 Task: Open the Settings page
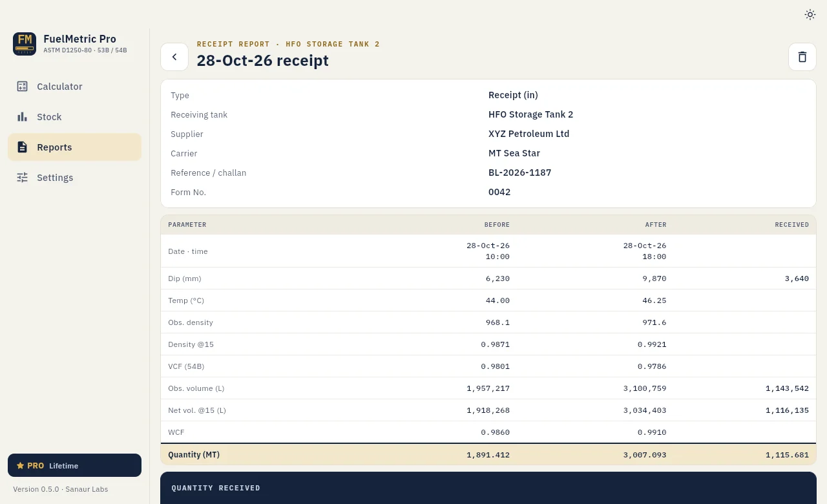tap(74, 178)
